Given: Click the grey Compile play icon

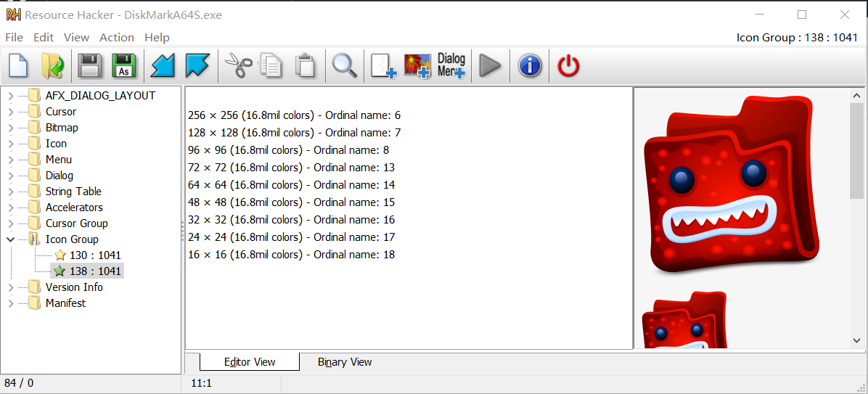Looking at the screenshot, I should (x=489, y=66).
